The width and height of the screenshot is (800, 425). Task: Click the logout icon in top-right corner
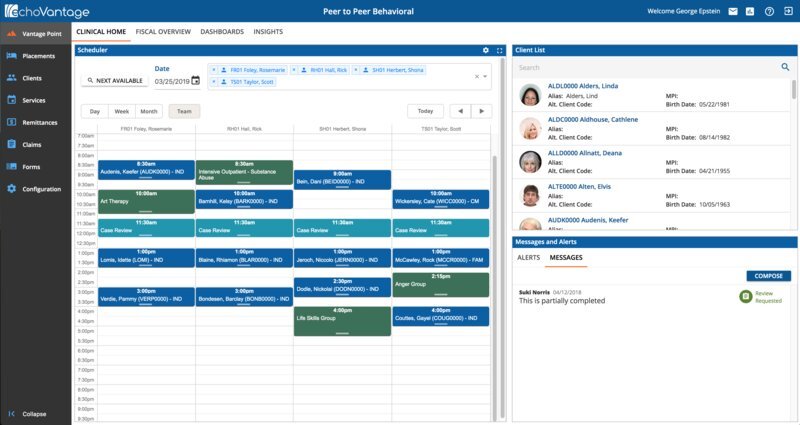pos(786,11)
